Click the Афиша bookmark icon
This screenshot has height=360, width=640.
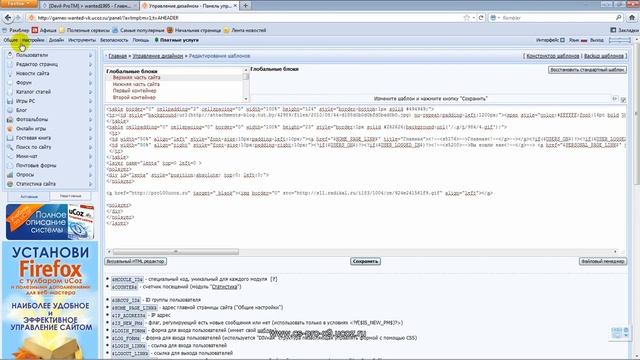click(35, 30)
